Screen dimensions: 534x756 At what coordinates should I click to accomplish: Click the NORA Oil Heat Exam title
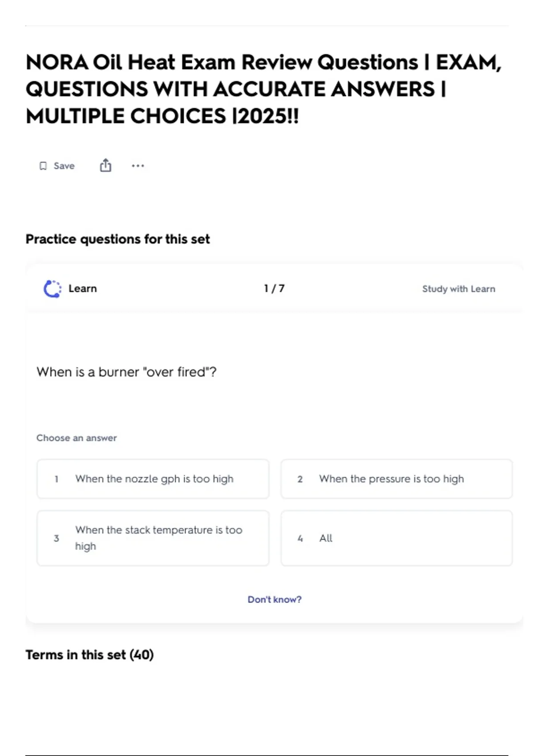pos(263,89)
